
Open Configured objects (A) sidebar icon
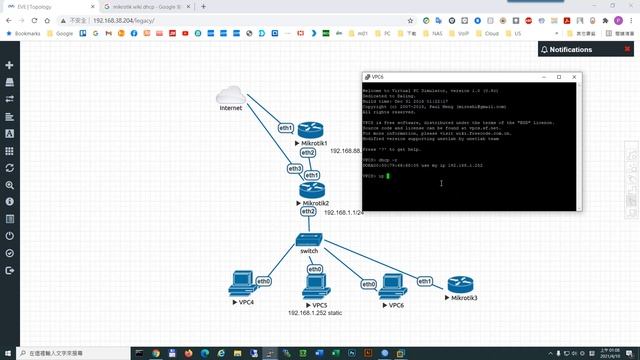[9, 134]
